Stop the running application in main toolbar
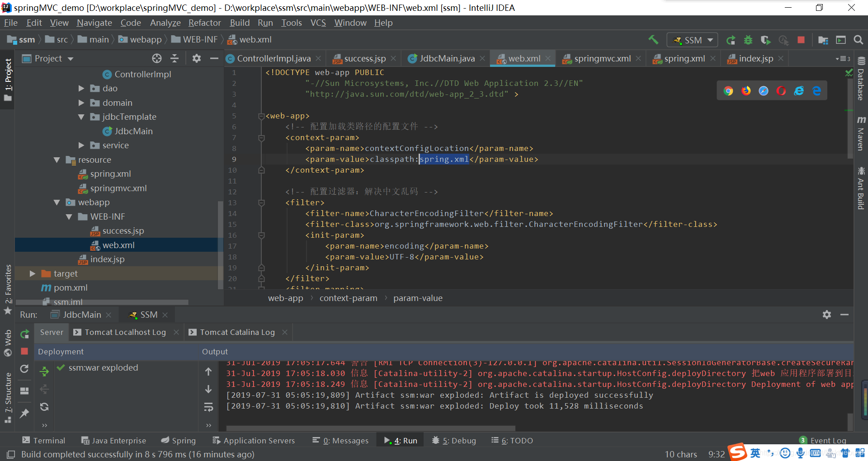This screenshot has height=461, width=868. click(801, 40)
